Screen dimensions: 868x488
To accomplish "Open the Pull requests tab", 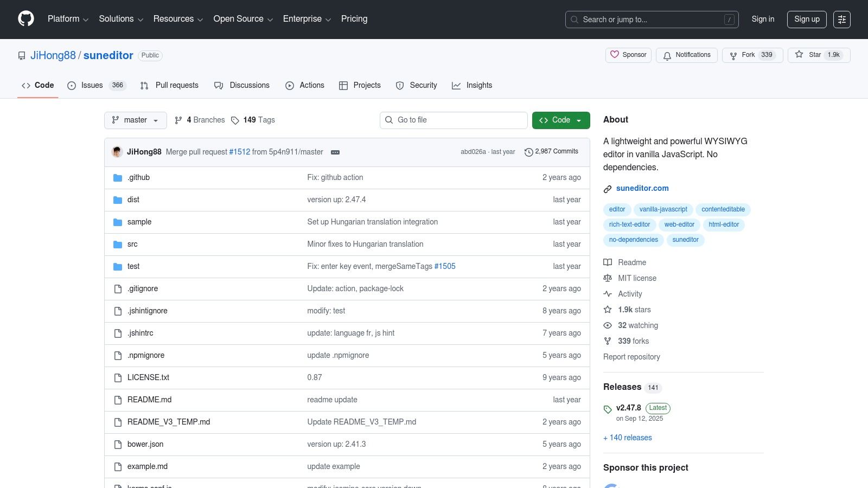I will click(x=170, y=85).
